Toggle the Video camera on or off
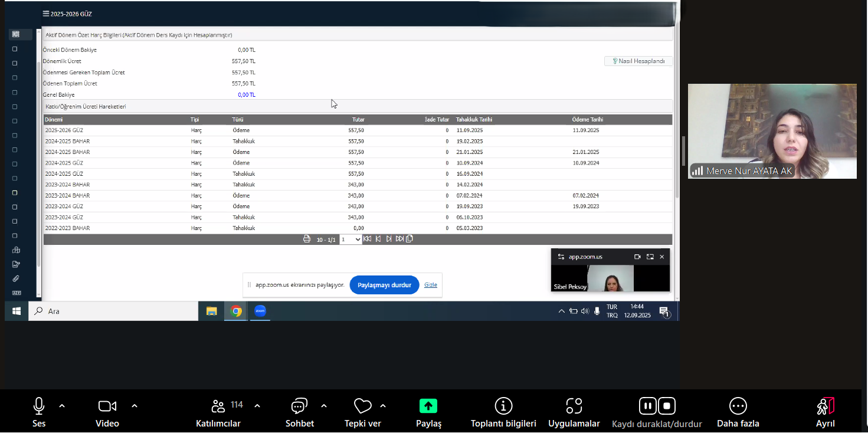 click(x=107, y=406)
